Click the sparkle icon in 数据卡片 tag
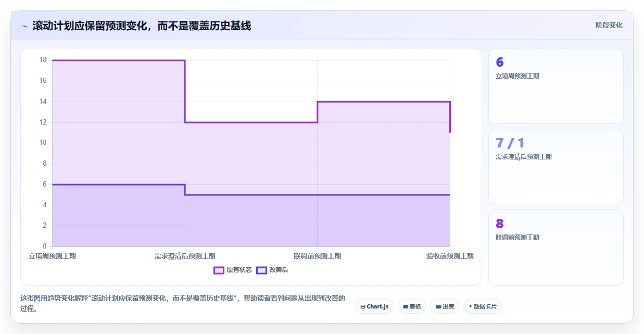 click(471, 306)
